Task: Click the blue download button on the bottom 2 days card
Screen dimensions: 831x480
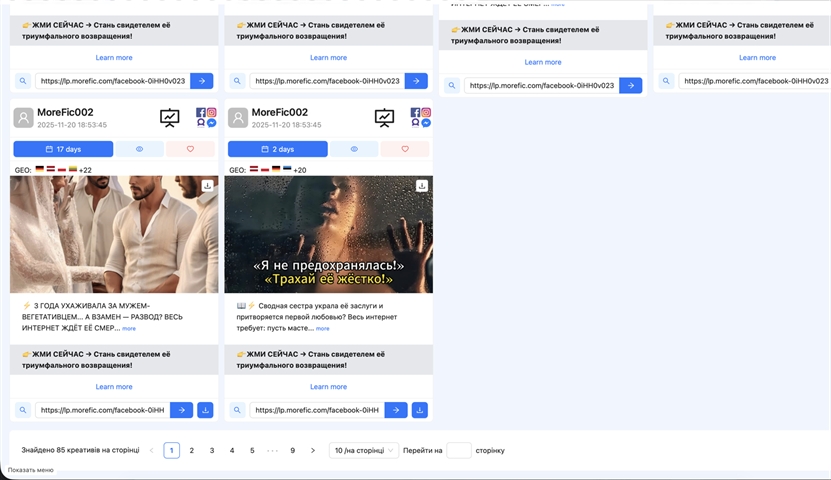Action: coord(420,410)
